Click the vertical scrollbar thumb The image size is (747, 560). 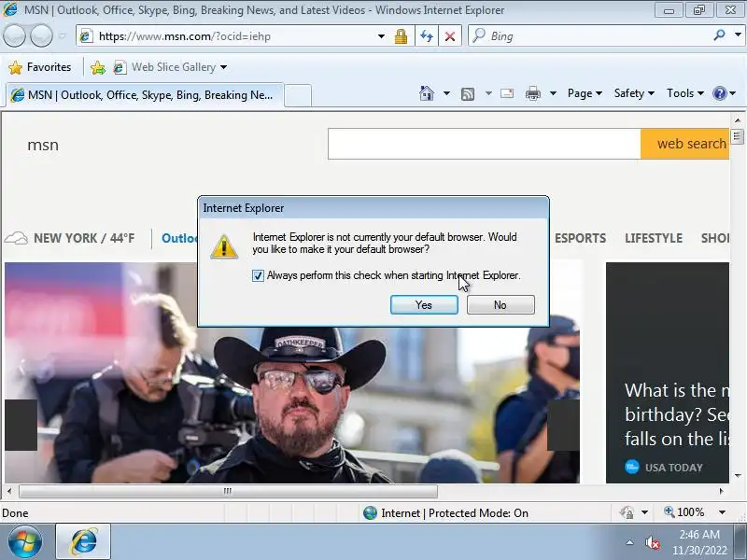tap(738, 137)
